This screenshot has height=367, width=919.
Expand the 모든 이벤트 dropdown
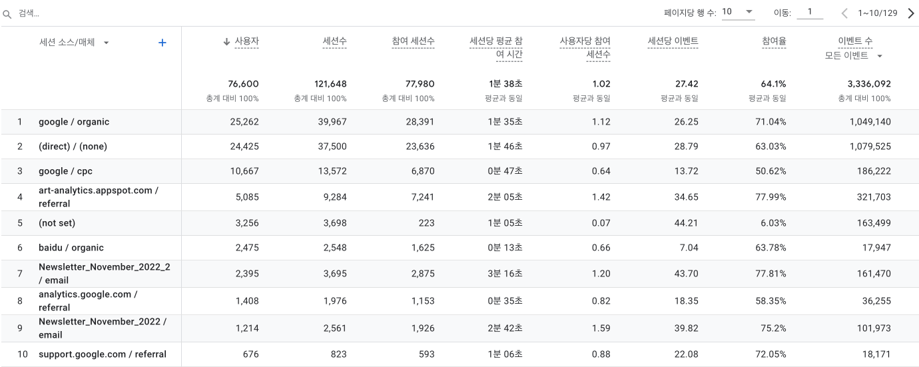pyautogui.click(x=854, y=56)
